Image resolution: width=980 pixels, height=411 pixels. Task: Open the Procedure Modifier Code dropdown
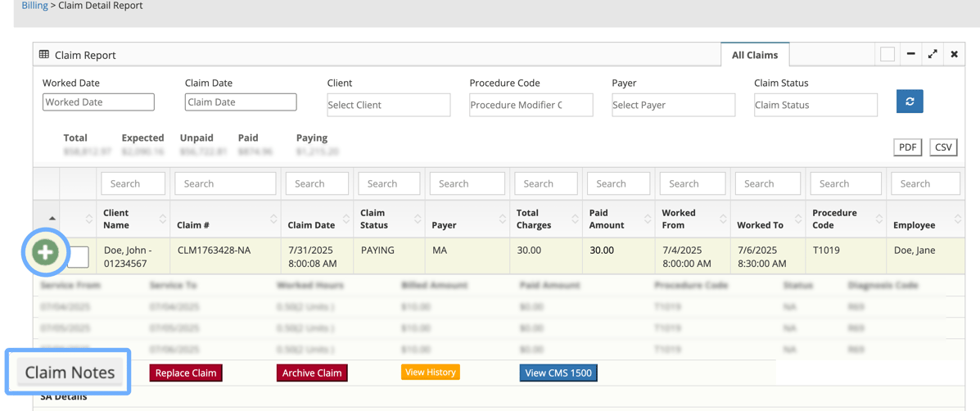(x=531, y=105)
